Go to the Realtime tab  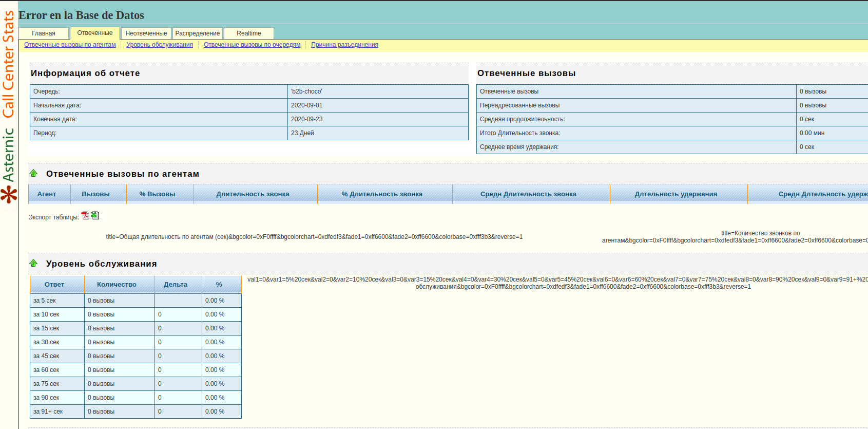click(x=249, y=33)
